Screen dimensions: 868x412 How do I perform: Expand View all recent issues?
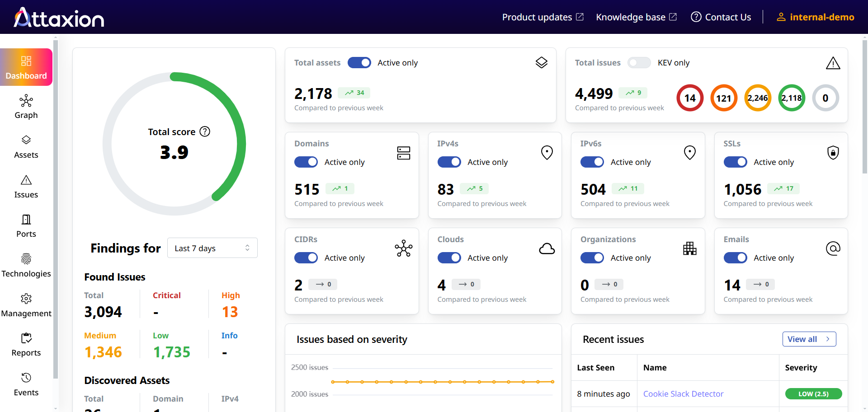click(x=809, y=339)
